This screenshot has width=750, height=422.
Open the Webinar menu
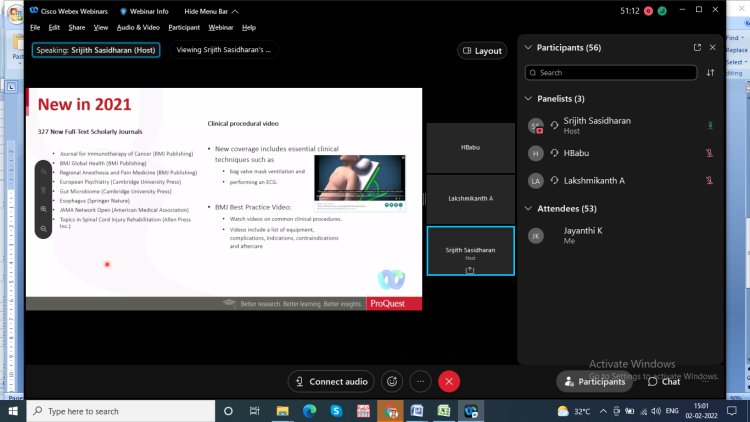(221, 27)
